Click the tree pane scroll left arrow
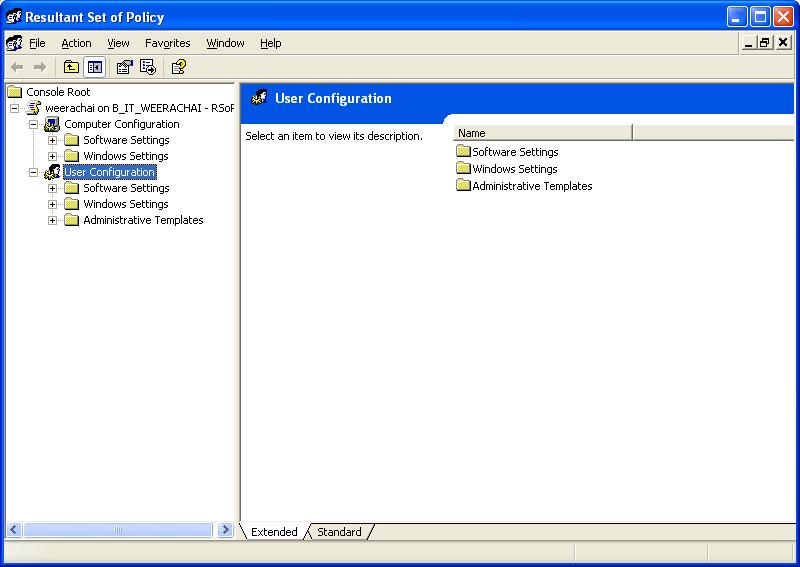The width and height of the screenshot is (800, 567). click(14, 530)
